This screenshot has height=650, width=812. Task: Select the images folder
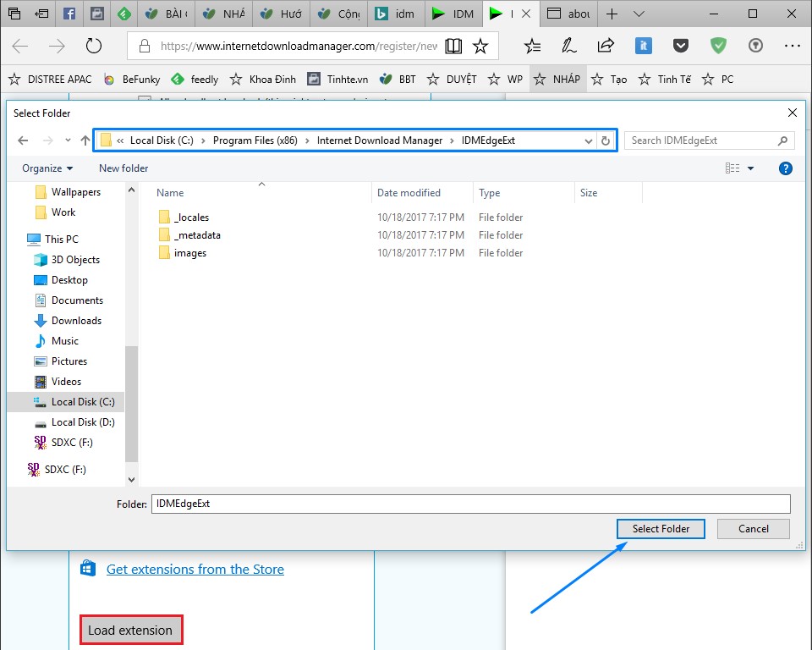pos(183,253)
